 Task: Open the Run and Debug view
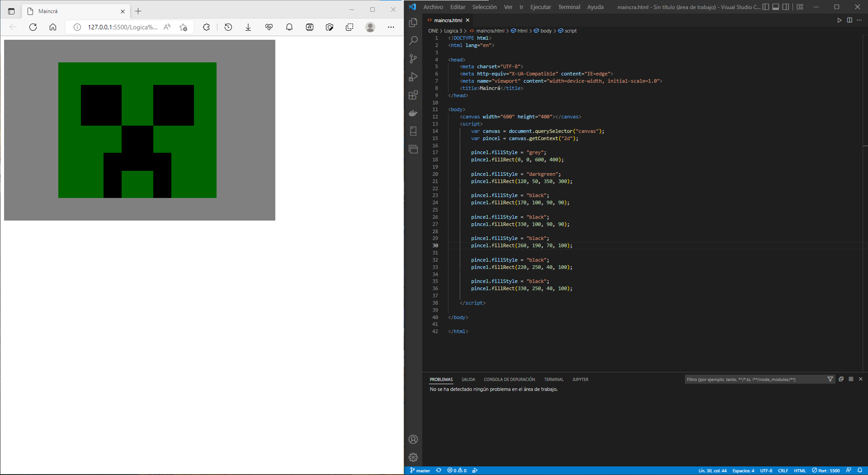413,77
